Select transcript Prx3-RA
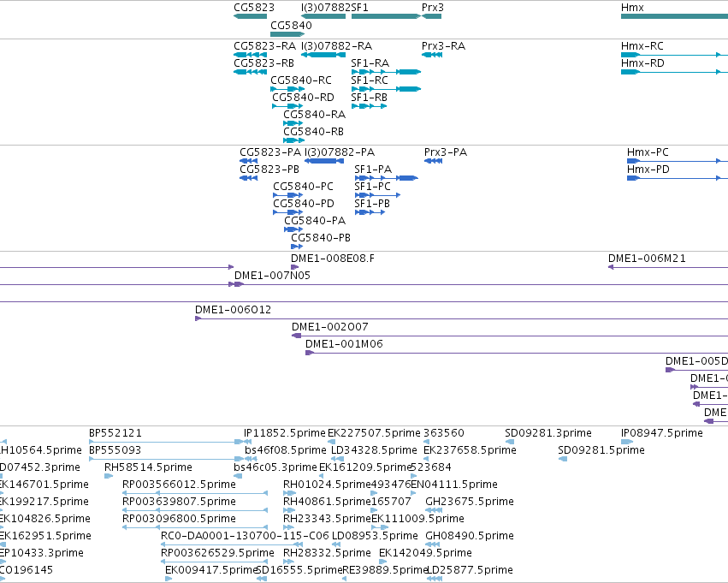The width and height of the screenshot is (728, 583). 443,46
